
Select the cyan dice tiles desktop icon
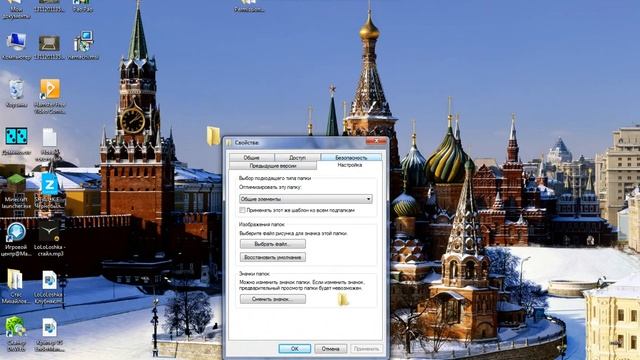point(16,136)
